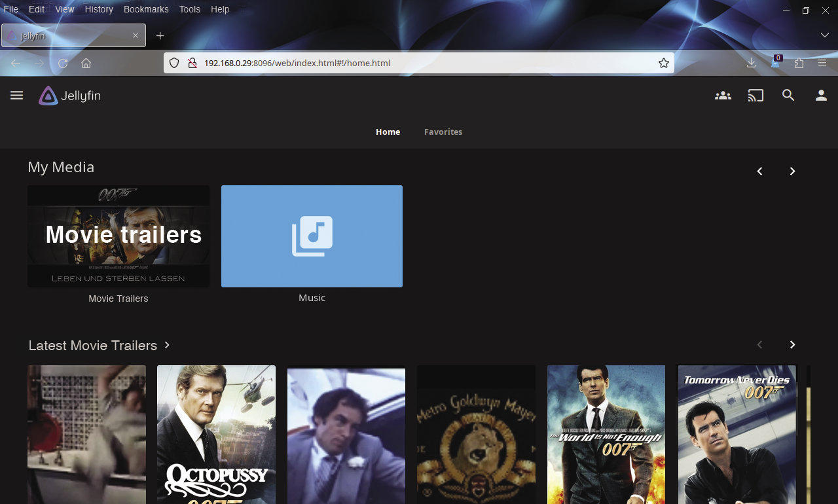Open the browser extensions puzzle icon
Viewport: 838px width, 504px height.
(x=799, y=63)
